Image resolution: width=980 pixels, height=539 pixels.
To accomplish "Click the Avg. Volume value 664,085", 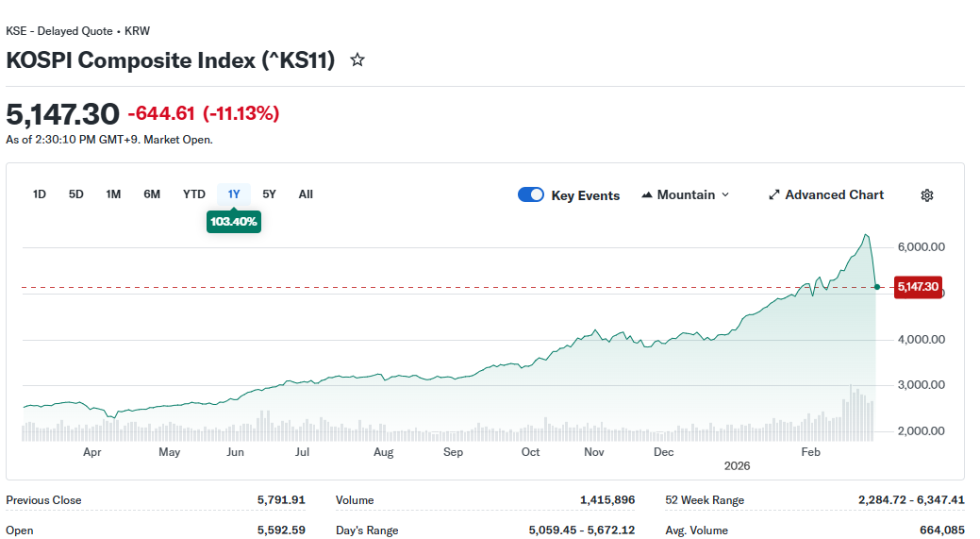I will point(942,531).
